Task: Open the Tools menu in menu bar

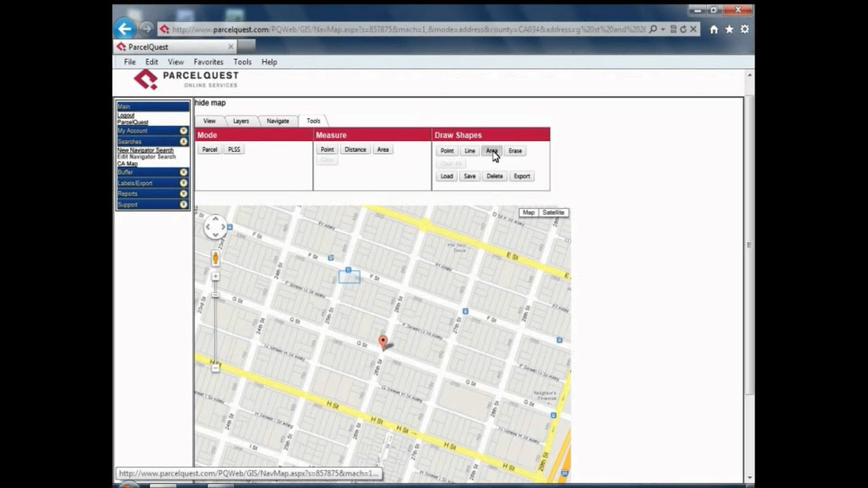Action: coord(242,62)
